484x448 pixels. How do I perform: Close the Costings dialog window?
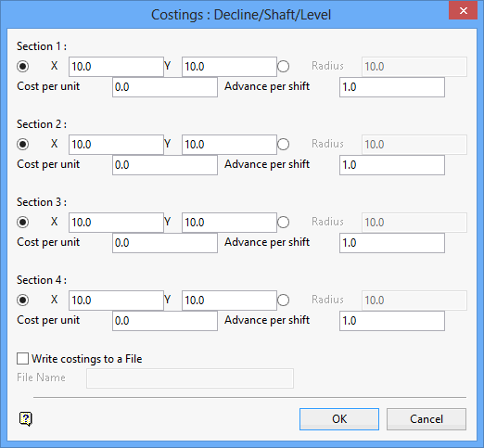464,11
